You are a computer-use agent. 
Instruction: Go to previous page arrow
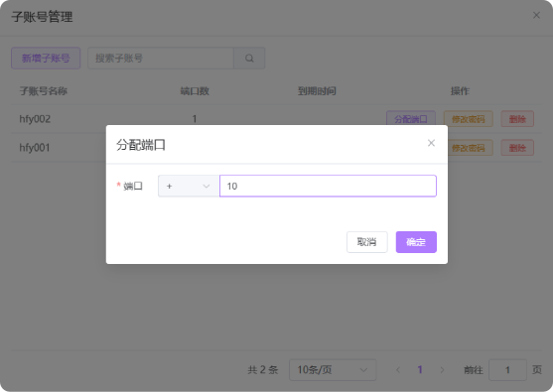tap(398, 370)
